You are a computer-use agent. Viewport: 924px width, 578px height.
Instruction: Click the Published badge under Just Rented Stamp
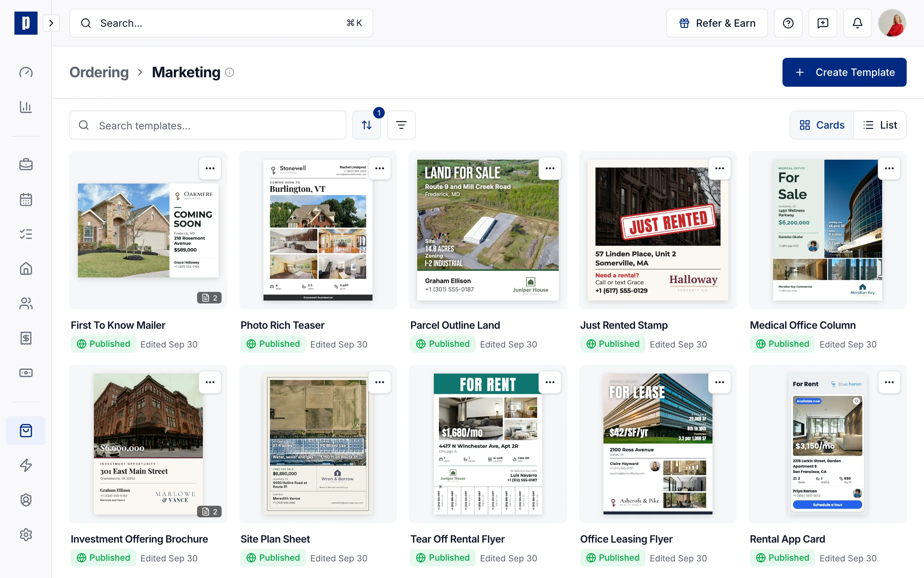[x=613, y=344]
